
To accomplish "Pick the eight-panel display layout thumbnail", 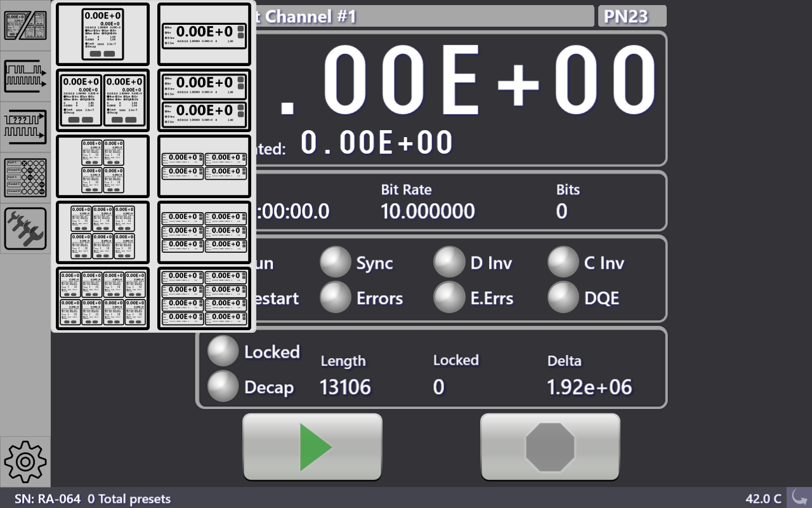I will click(x=102, y=298).
